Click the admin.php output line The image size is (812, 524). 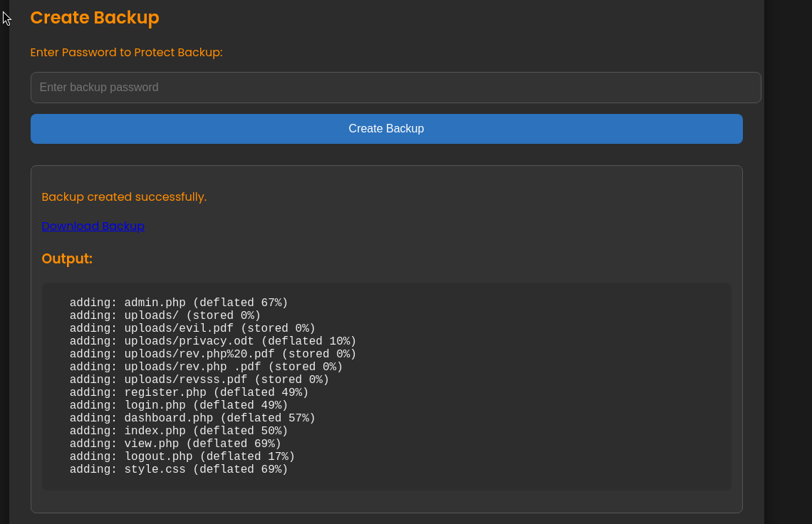click(178, 303)
